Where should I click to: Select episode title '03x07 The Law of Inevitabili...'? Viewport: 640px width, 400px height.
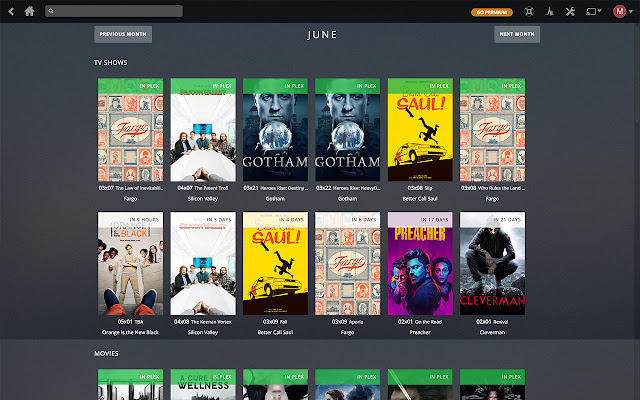pyautogui.click(x=131, y=188)
